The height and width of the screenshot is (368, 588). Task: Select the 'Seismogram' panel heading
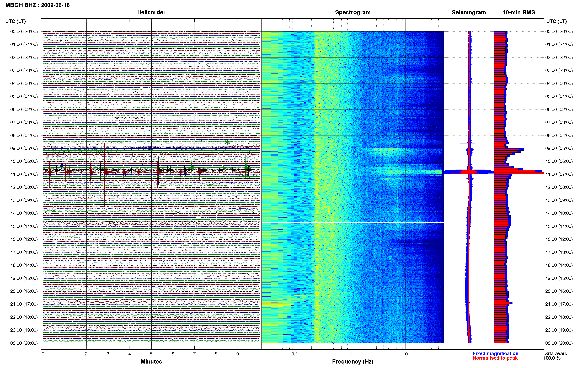469,12
